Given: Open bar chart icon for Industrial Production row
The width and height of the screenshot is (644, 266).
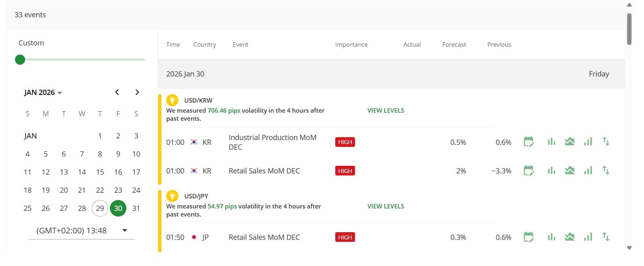Looking at the screenshot, I should 551,142.
